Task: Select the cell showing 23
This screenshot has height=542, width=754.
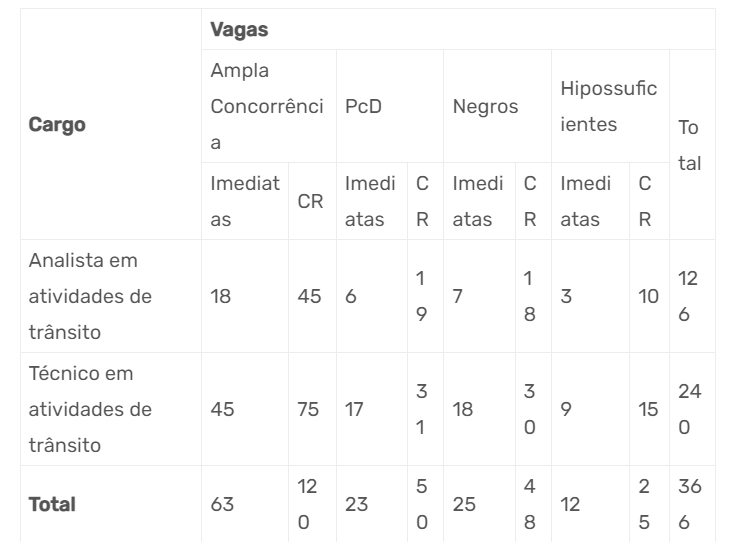Action: [355, 504]
